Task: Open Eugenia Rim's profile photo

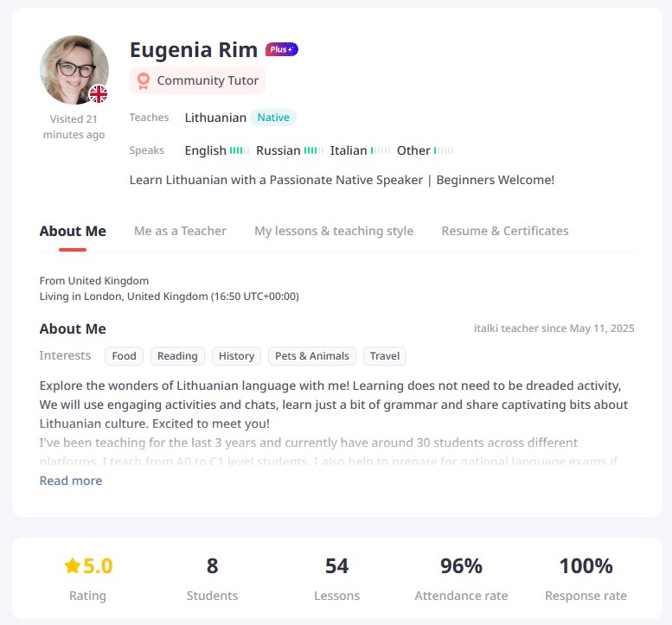Action: pyautogui.click(x=73, y=69)
